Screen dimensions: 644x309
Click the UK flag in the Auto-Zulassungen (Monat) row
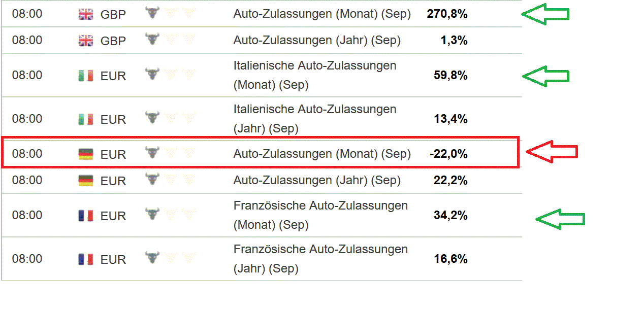tap(86, 14)
